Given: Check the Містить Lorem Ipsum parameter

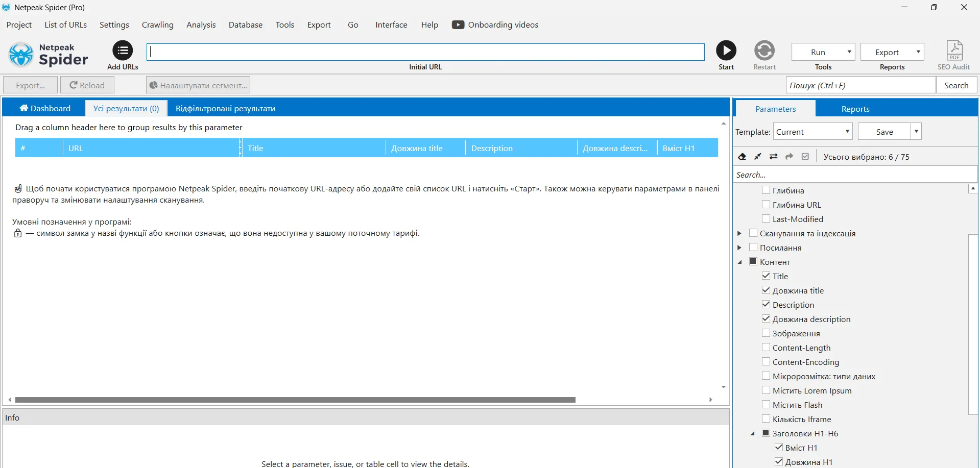Looking at the screenshot, I should click(766, 390).
